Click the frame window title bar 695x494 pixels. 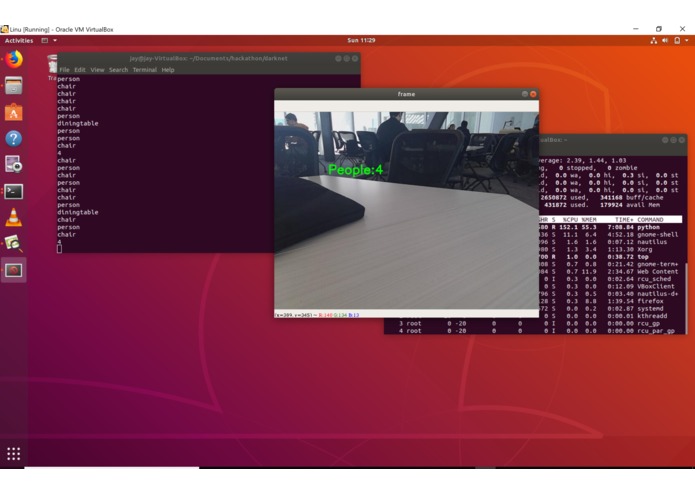click(x=406, y=94)
